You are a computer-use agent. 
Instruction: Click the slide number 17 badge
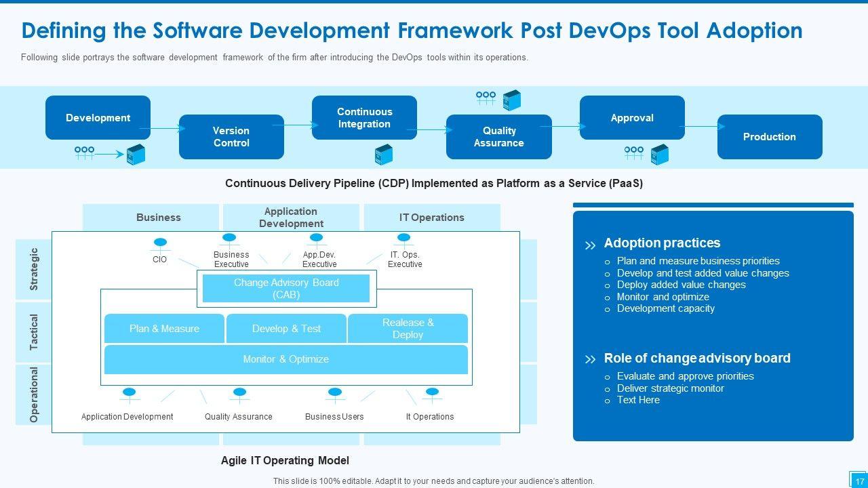click(859, 480)
